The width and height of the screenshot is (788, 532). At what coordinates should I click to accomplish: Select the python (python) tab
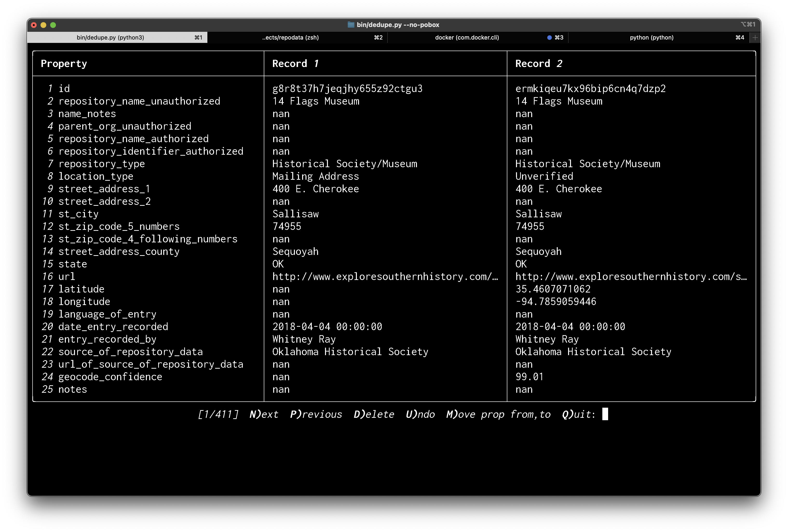(x=659, y=38)
